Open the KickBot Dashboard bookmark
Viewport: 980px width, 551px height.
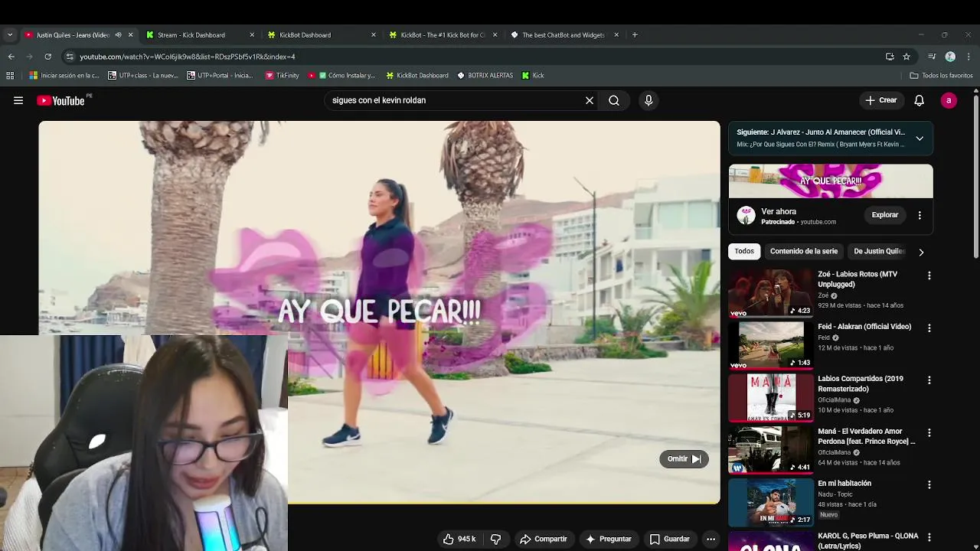pos(417,75)
